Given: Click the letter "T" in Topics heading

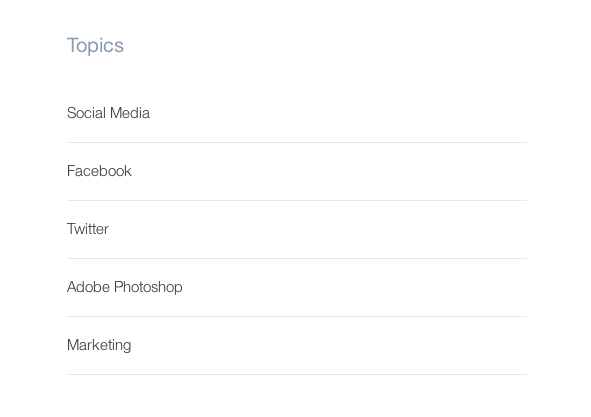Looking at the screenshot, I should coord(73,45).
